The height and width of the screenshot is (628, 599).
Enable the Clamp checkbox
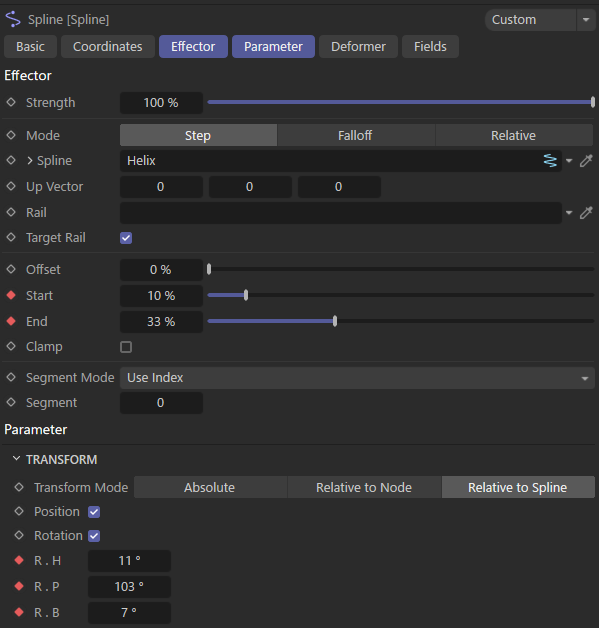[126, 347]
